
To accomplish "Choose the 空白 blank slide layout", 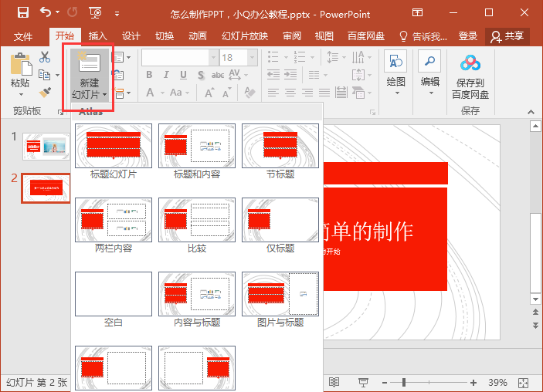I will 114,299.
